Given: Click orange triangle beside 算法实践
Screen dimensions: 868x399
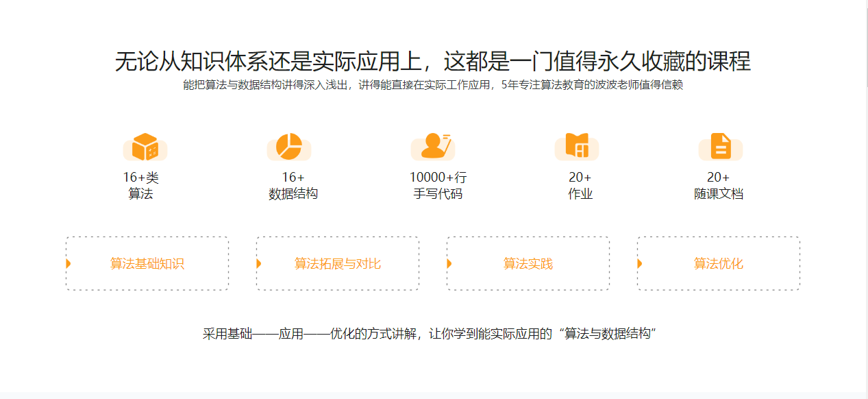Looking at the screenshot, I should (449, 264).
